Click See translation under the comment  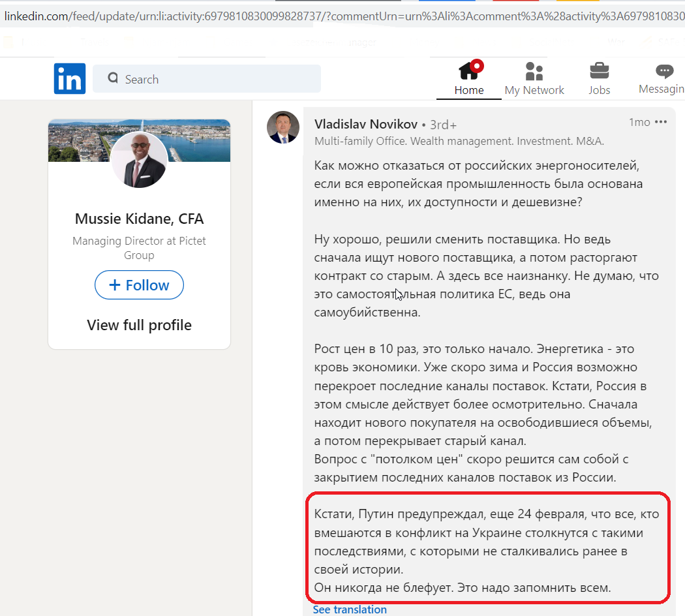point(350,609)
